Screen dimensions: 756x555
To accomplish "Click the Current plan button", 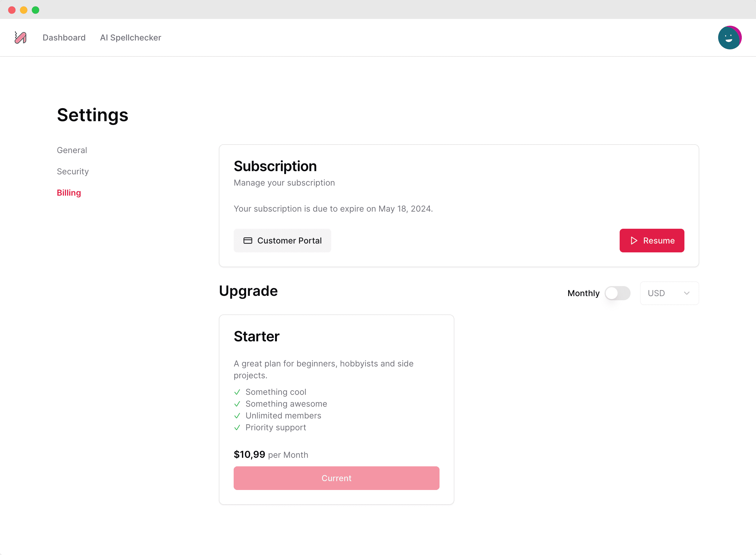I will point(337,478).
